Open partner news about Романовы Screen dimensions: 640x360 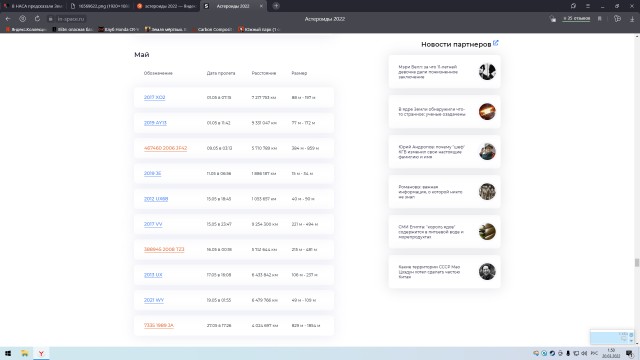[444, 192]
